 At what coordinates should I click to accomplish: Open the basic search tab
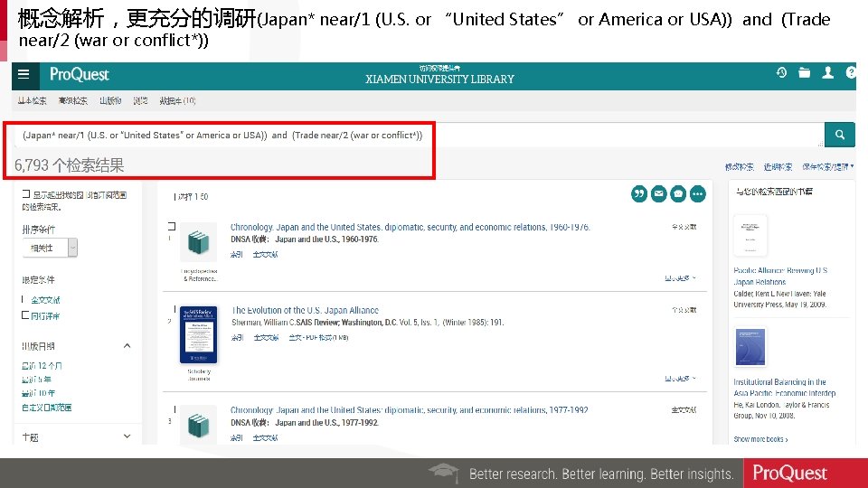(x=33, y=100)
